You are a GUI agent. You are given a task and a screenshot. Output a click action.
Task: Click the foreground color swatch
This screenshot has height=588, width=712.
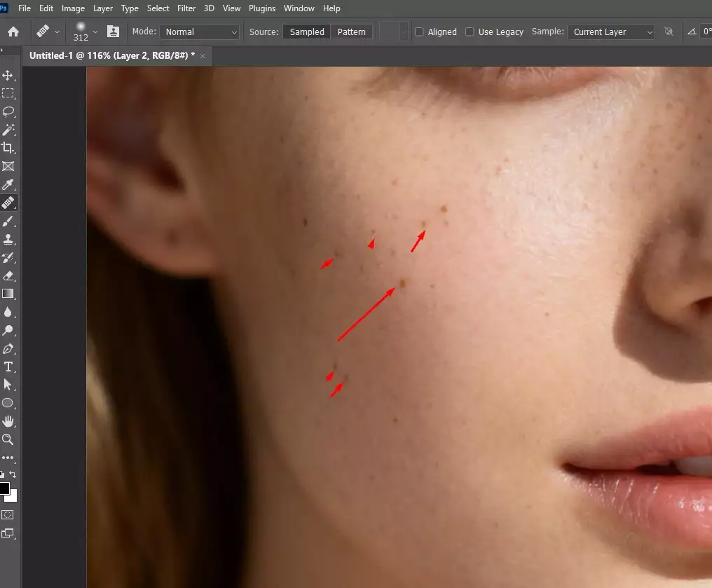6,489
